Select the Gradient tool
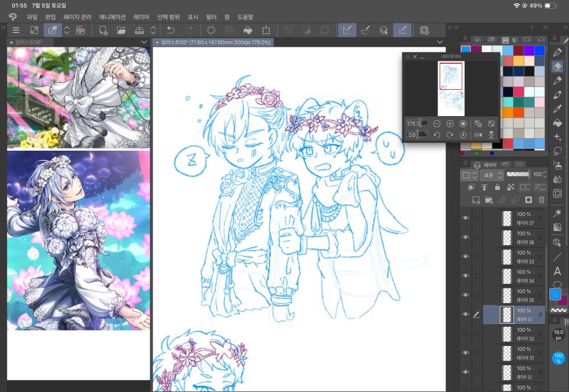Image resolution: width=569 pixels, height=392 pixels. coord(558,228)
